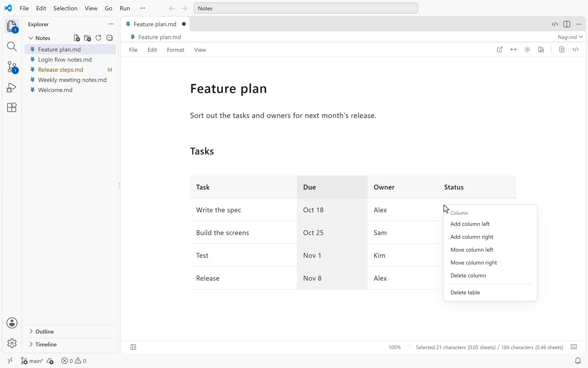Screen dimensions: 588x368
Task: Click the source code icon in tab bar
Action: (555, 24)
